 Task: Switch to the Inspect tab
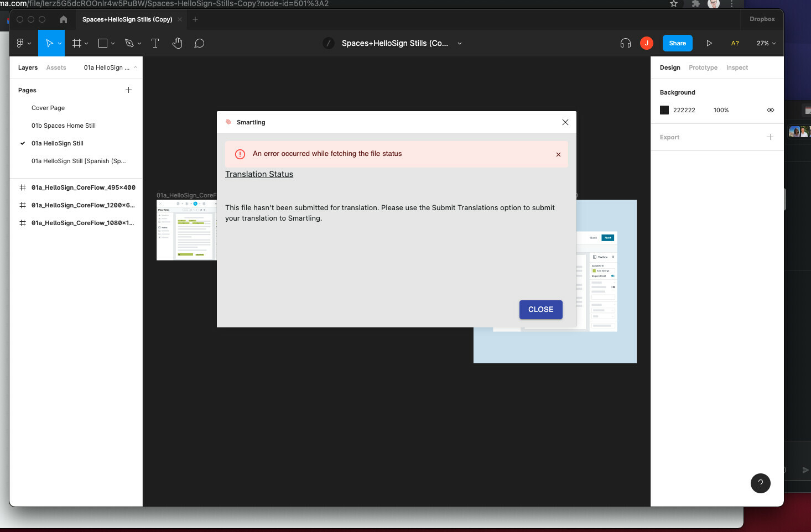[737, 67]
